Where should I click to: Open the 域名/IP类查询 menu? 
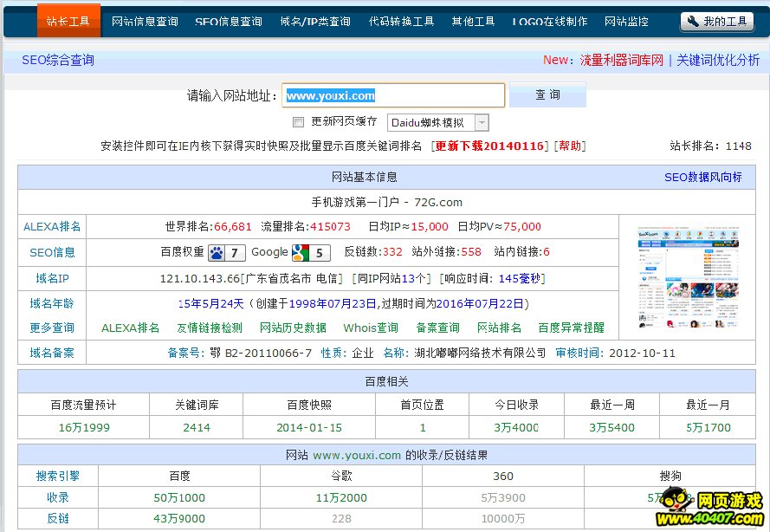click(x=315, y=22)
